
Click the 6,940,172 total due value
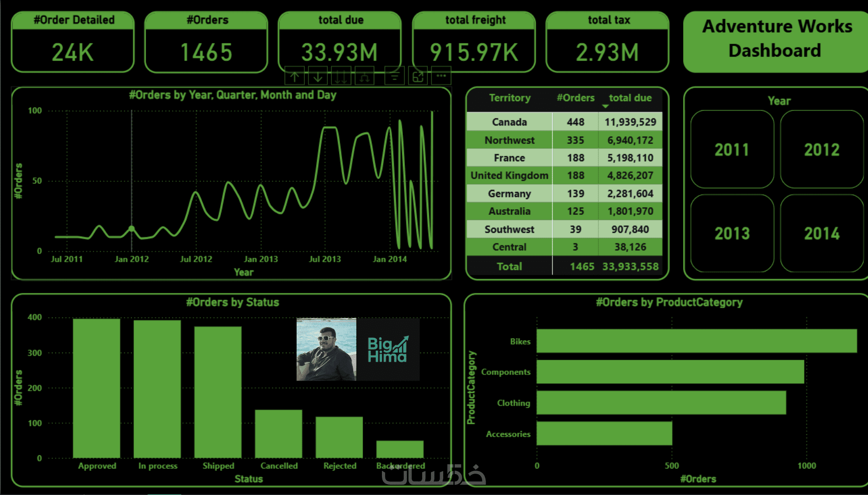(630, 140)
